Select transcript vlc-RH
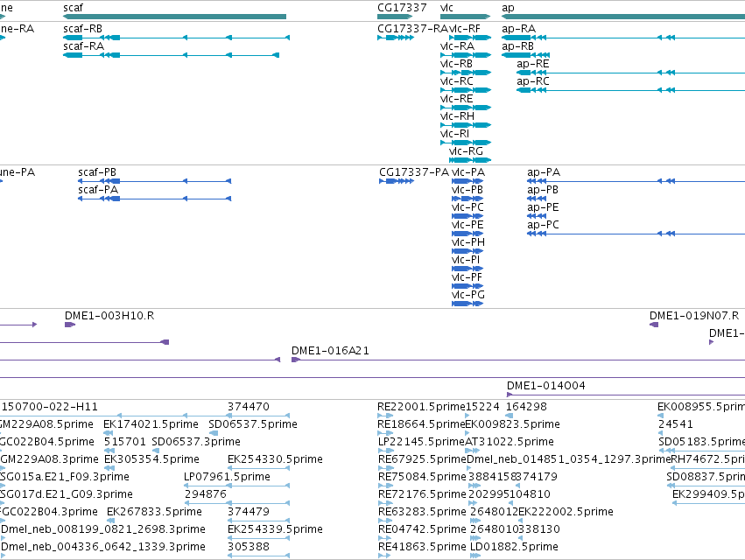 457,116
